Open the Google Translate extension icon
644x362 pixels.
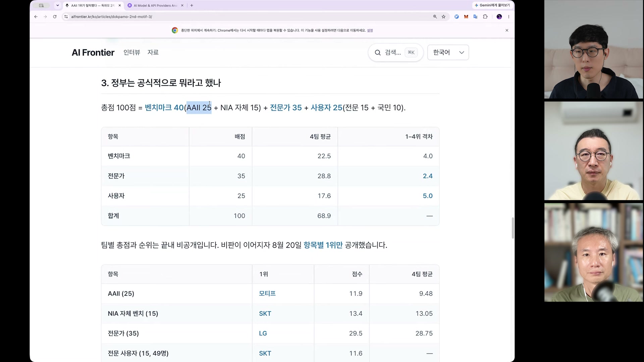[x=475, y=16]
